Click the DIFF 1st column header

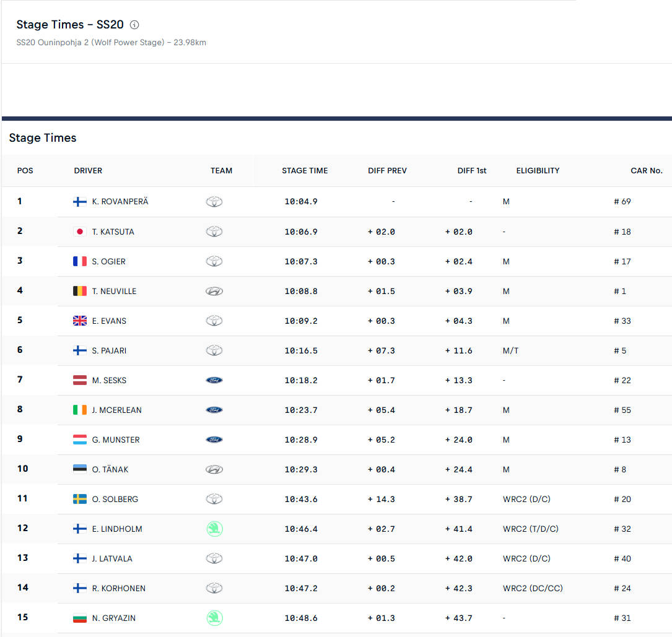tap(472, 170)
